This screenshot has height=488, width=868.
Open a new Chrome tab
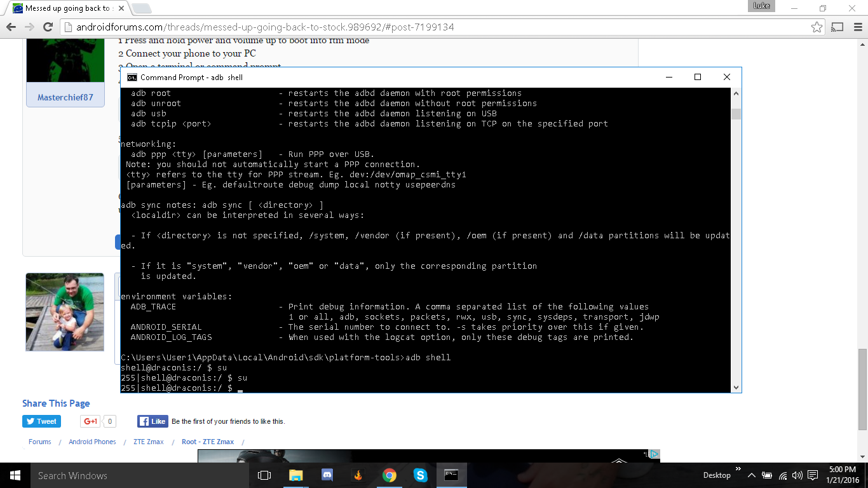141,8
